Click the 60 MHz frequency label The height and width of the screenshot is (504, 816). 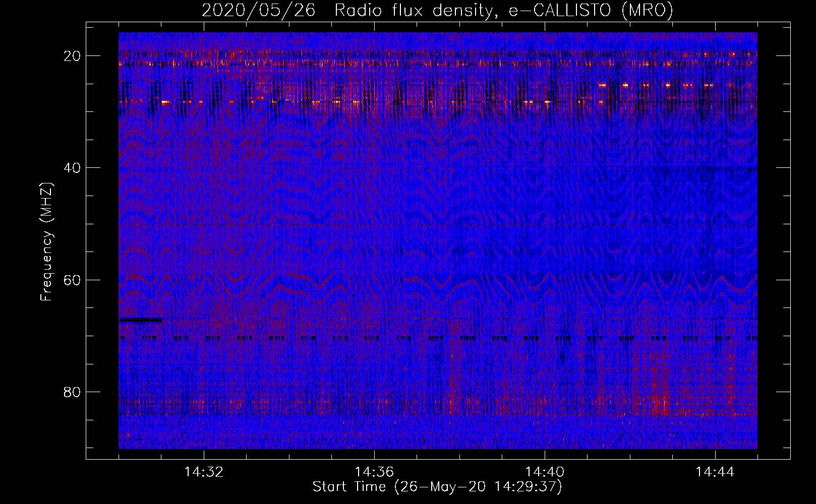click(x=73, y=280)
